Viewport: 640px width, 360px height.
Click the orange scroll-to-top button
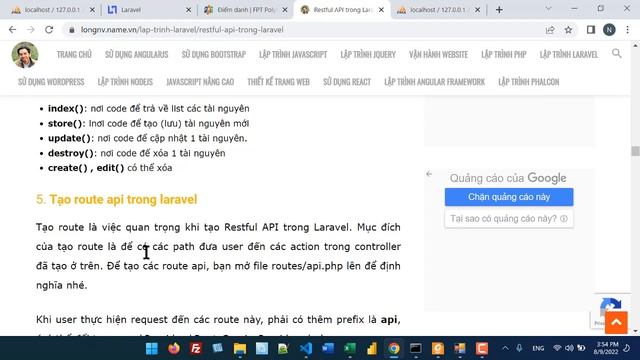616,322
